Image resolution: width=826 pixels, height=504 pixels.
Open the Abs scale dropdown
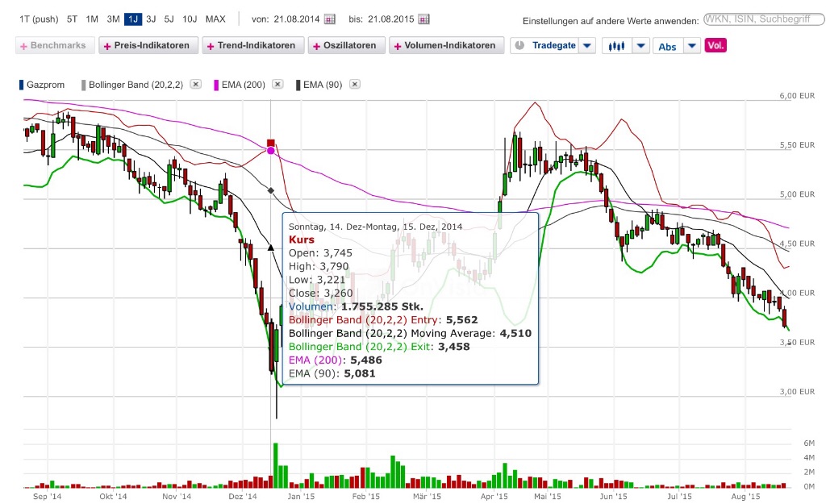pyautogui.click(x=690, y=45)
